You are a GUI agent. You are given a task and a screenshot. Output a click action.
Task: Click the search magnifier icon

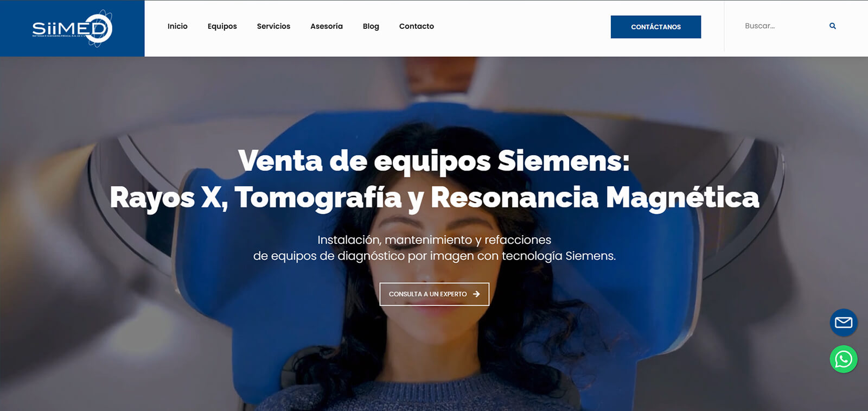tap(833, 26)
